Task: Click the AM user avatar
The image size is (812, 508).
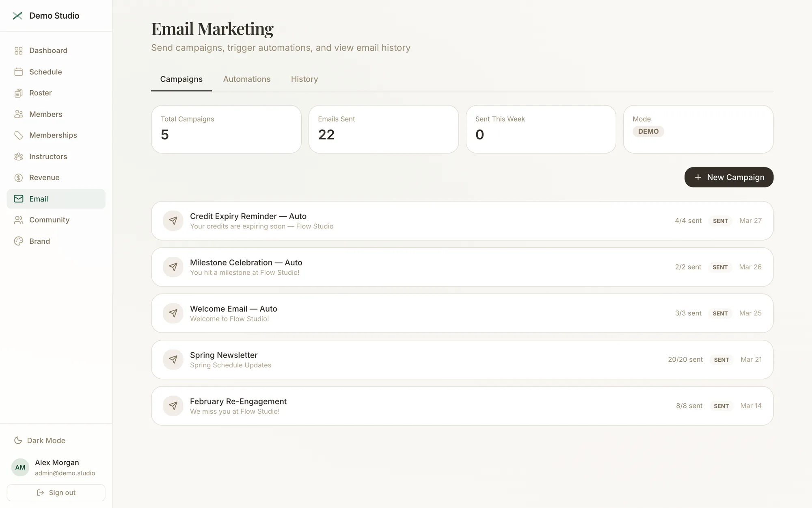Action: (x=20, y=467)
